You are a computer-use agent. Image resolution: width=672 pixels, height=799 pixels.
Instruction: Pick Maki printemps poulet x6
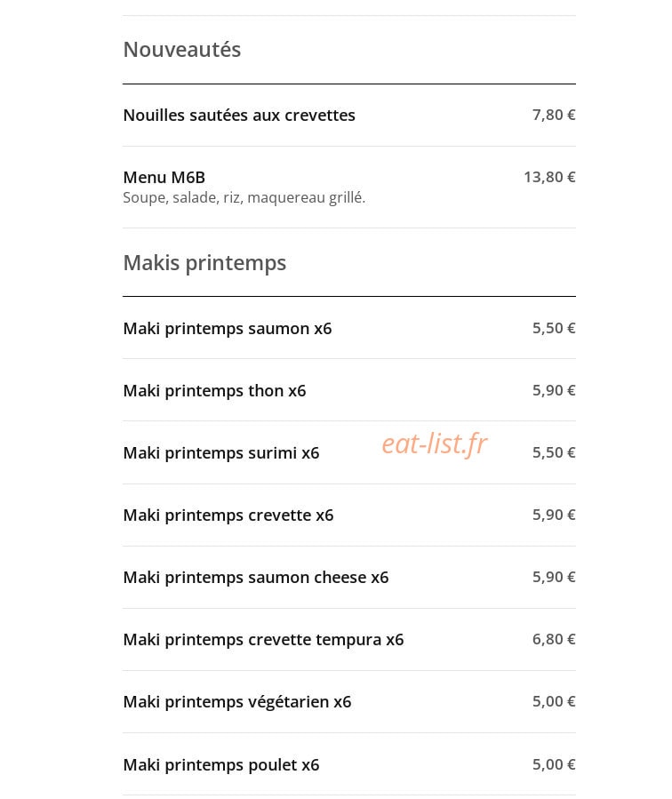[349, 764]
